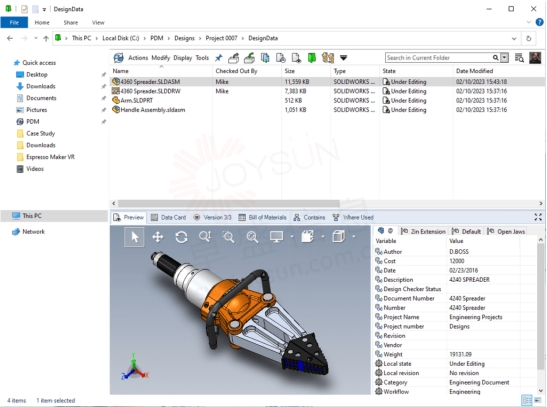
Task: Click Project 0007 in the address path
Action: point(221,38)
